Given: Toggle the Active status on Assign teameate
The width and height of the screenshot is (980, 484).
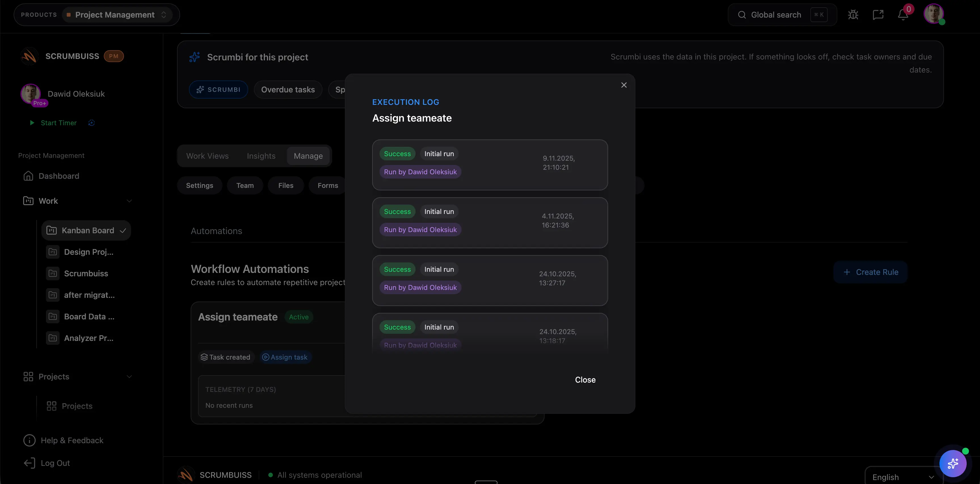Looking at the screenshot, I should tap(298, 317).
